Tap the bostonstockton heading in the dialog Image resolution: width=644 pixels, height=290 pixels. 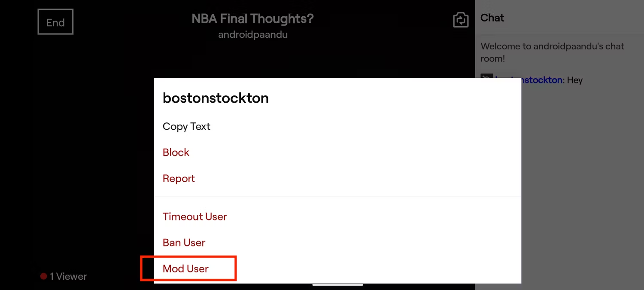click(x=216, y=98)
